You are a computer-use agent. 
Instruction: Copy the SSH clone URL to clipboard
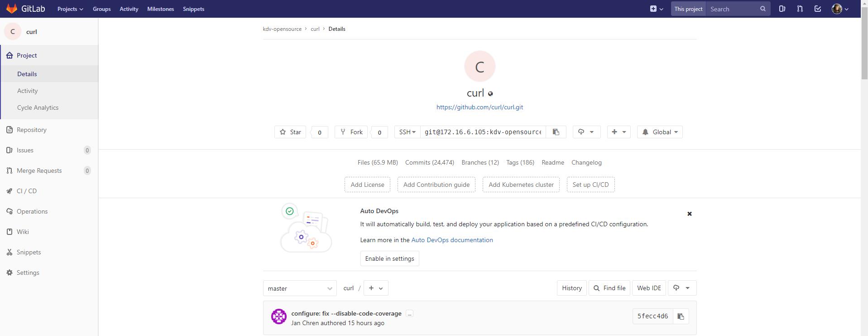(x=556, y=132)
